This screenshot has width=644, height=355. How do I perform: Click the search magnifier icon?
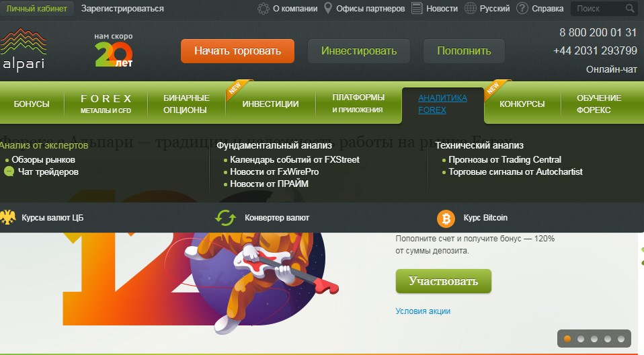(x=630, y=8)
